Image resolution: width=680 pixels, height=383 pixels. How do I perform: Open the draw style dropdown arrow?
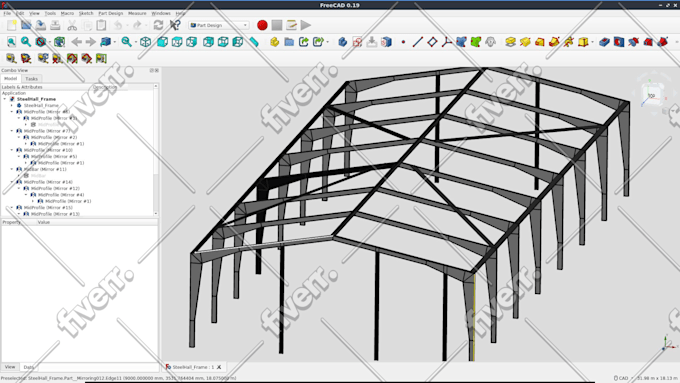[49, 42]
